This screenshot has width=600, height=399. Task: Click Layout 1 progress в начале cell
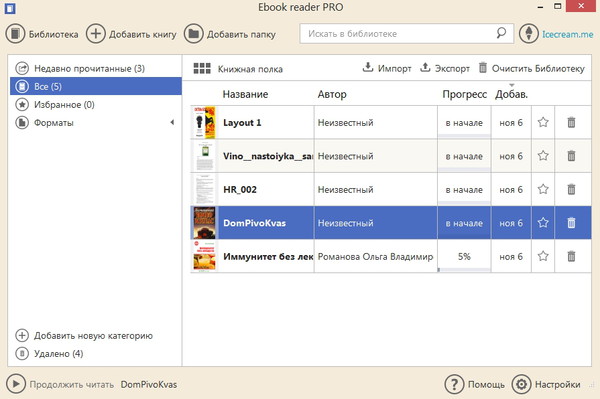[x=464, y=123]
